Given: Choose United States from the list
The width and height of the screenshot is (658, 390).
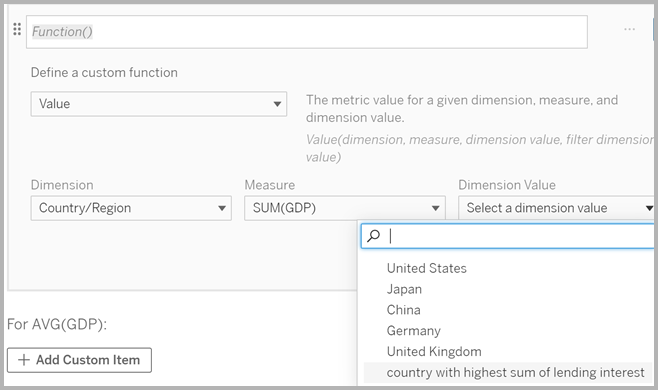Looking at the screenshot, I should tap(426, 268).
